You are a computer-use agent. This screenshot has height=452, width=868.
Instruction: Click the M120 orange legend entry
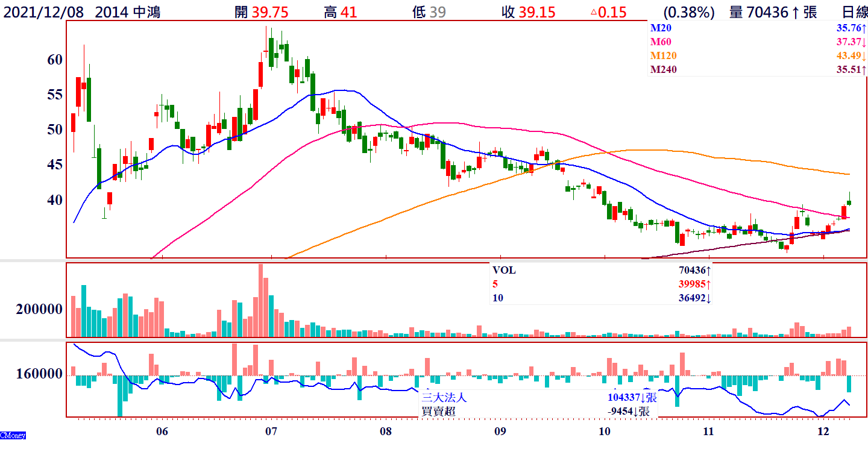coord(664,55)
